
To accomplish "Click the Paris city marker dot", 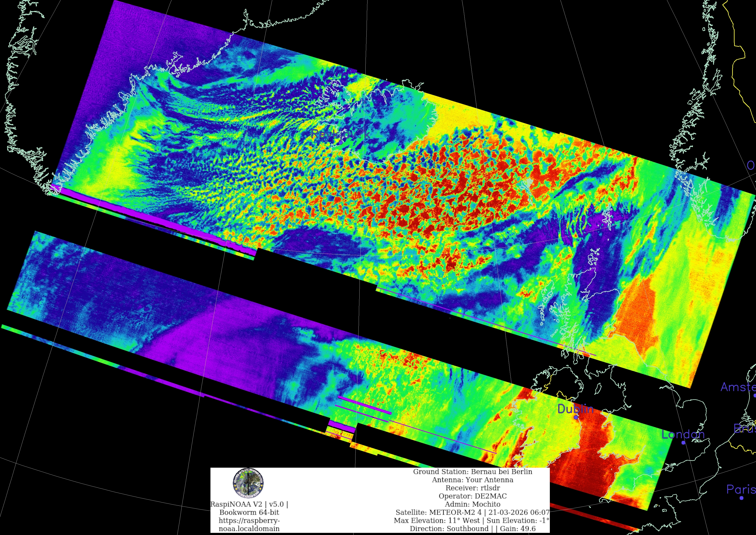I will [741, 498].
